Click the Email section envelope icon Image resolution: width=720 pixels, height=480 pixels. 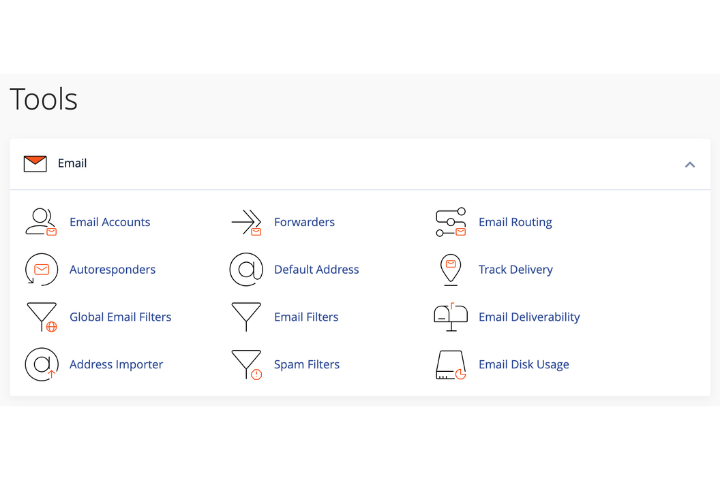pyautogui.click(x=35, y=164)
